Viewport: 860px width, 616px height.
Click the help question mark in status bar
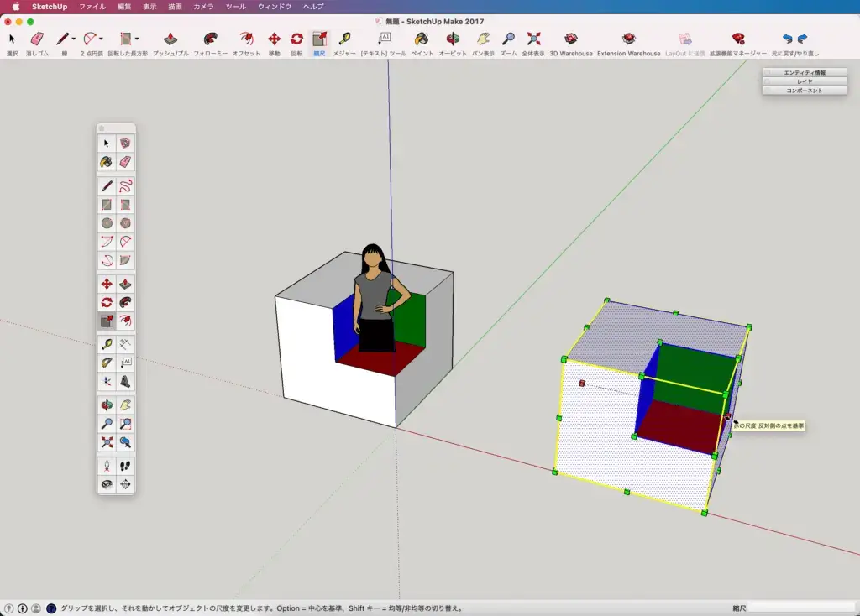coord(51,608)
